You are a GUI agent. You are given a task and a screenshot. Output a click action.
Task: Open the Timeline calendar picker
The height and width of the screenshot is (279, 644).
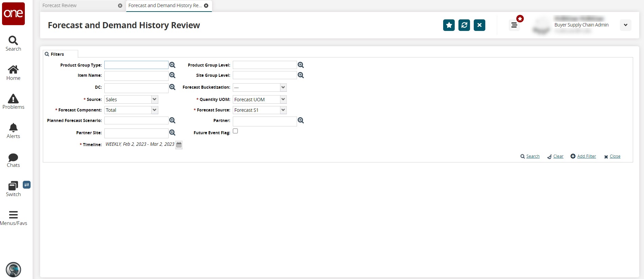tap(179, 145)
